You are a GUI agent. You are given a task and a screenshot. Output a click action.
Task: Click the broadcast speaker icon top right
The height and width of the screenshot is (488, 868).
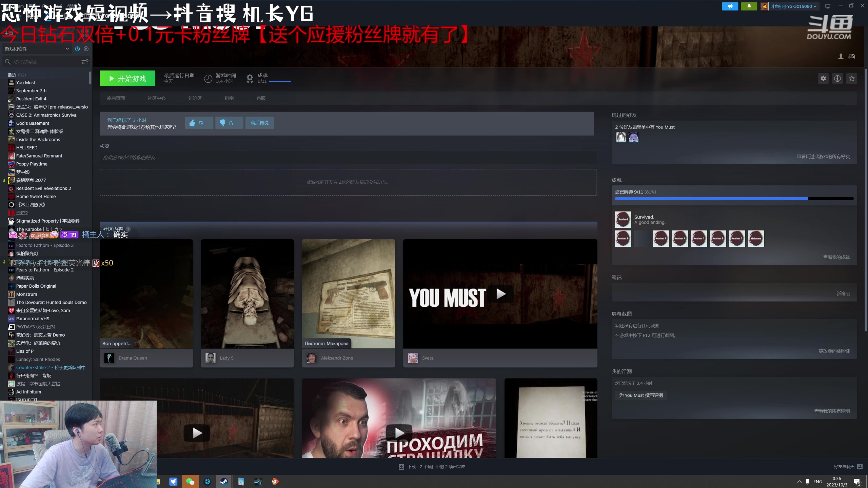[731, 6]
